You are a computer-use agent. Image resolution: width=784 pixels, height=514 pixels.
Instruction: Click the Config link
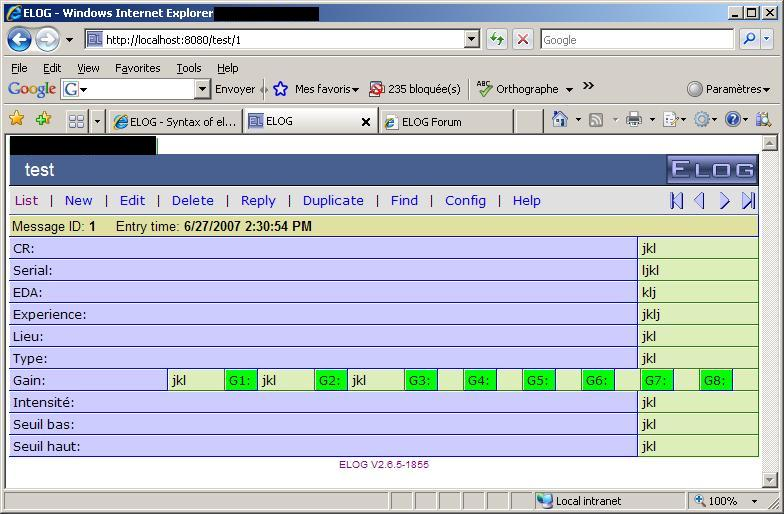coord(465,200)
